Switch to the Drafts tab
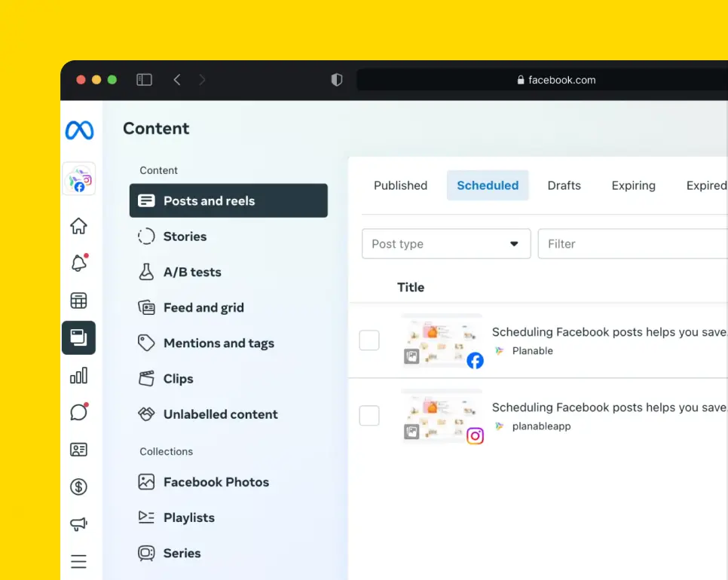 coord(564,185)
